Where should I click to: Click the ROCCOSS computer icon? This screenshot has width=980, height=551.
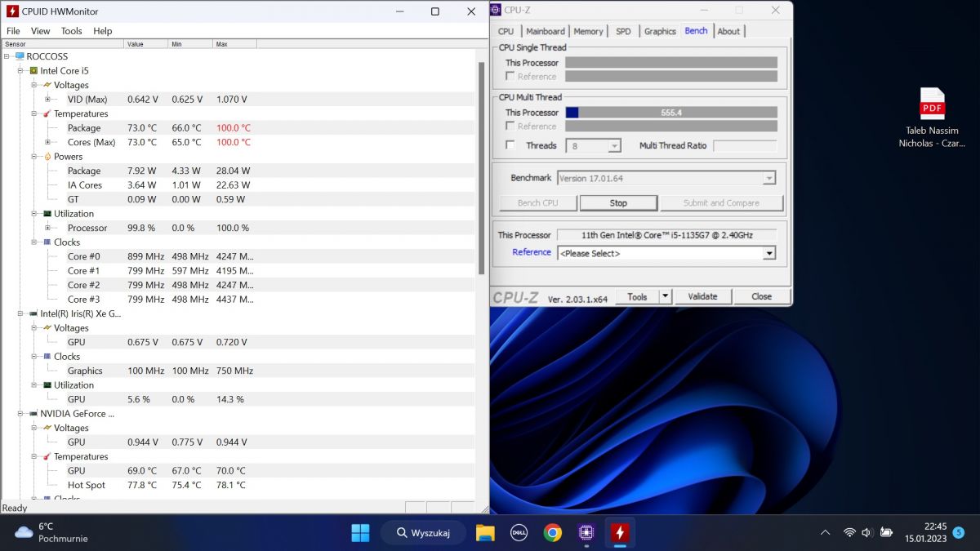tap(20, 56)
